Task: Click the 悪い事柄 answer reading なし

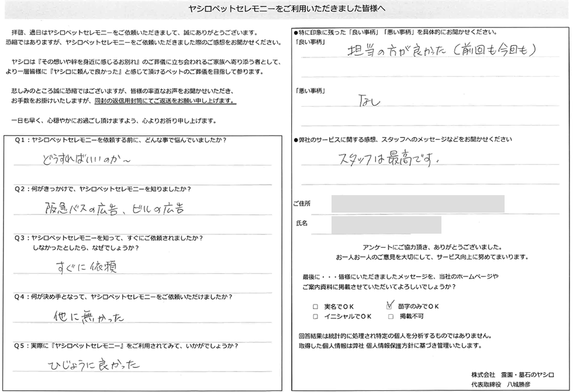Action: point(368,102)
